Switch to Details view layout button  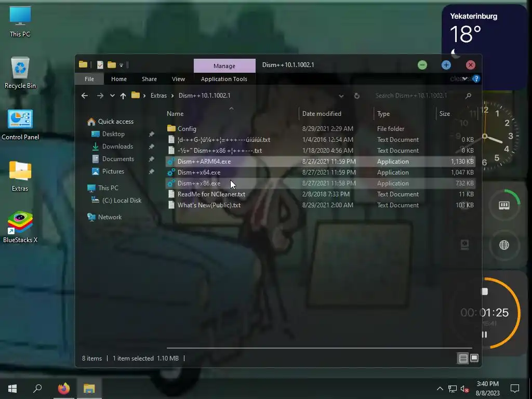click(x=463, y=358)
